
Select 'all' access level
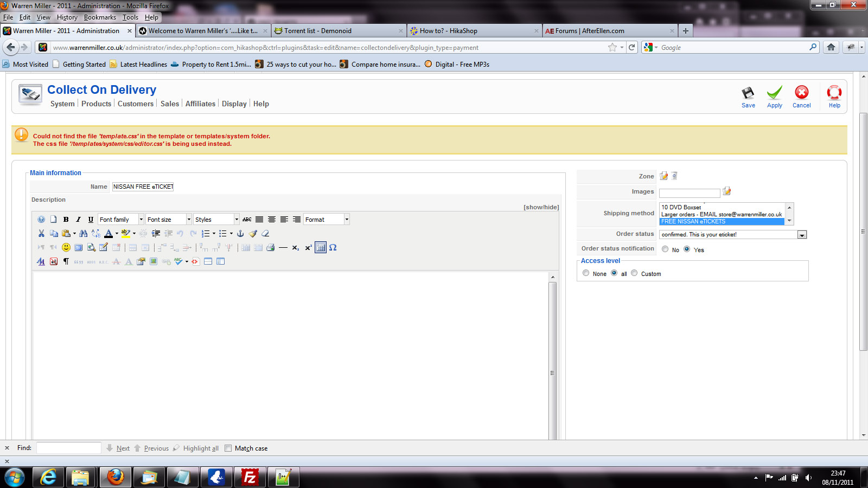[x=614, y=273]
